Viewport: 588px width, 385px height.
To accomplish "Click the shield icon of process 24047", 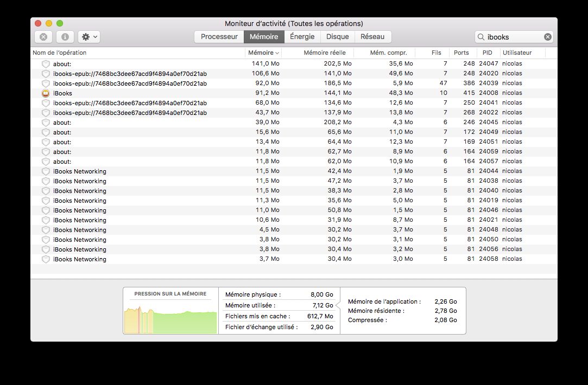I will point(46,63).
